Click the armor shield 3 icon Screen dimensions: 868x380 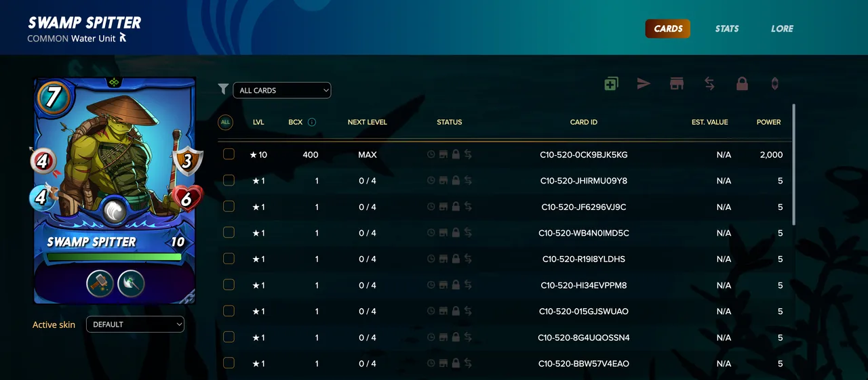(188, 161)
